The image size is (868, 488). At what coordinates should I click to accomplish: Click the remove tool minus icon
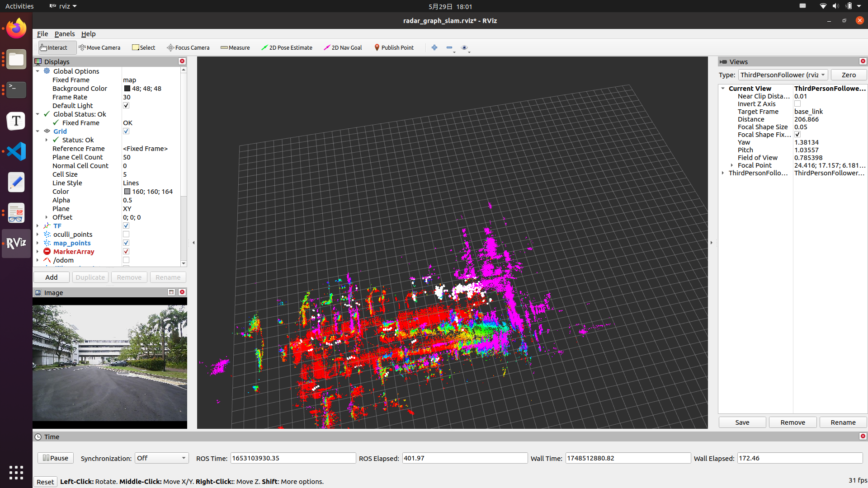click(449, 47)
